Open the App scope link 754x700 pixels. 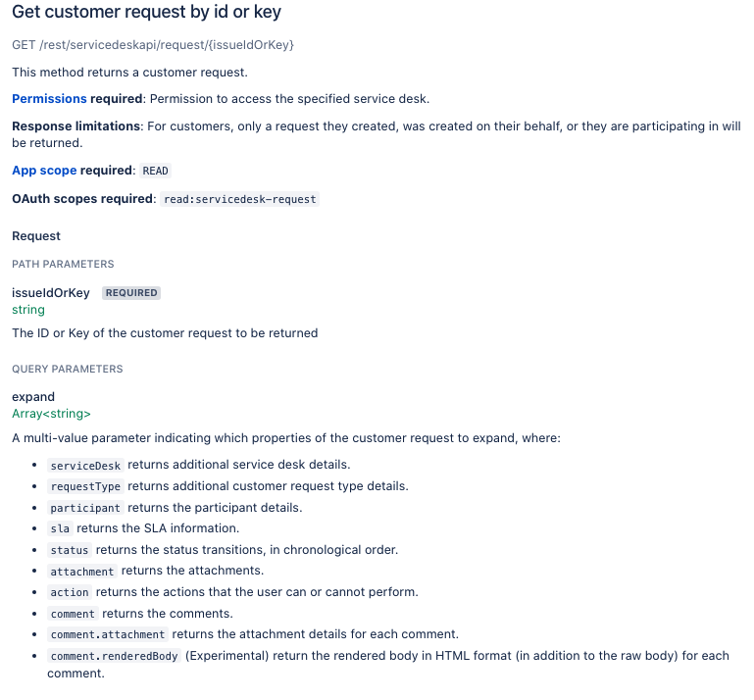point(44,171)
